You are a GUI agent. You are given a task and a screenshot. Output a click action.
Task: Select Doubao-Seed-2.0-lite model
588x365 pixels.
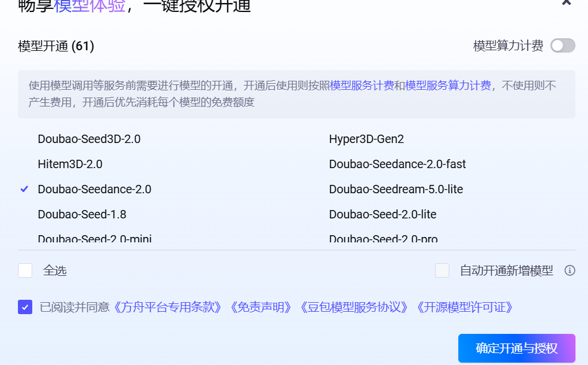pos(383,214)
